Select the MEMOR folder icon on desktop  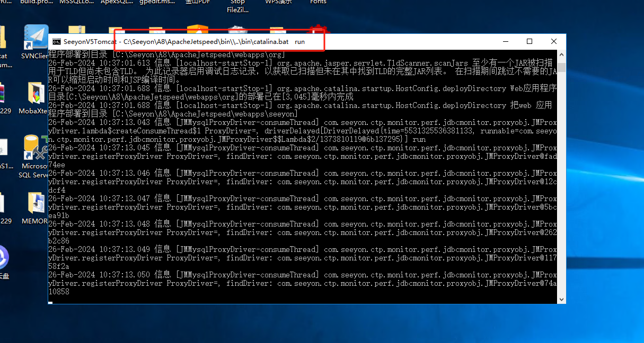coord(36,207)
